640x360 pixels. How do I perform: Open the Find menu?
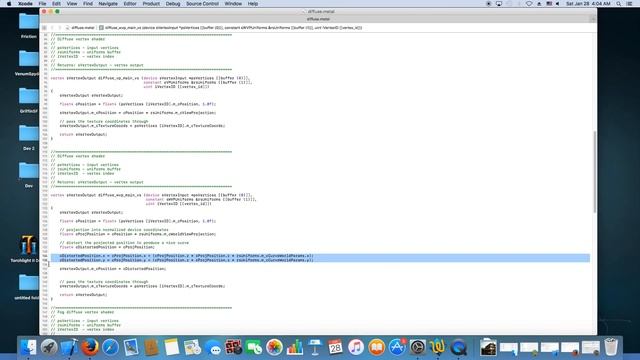pos(88,4)
